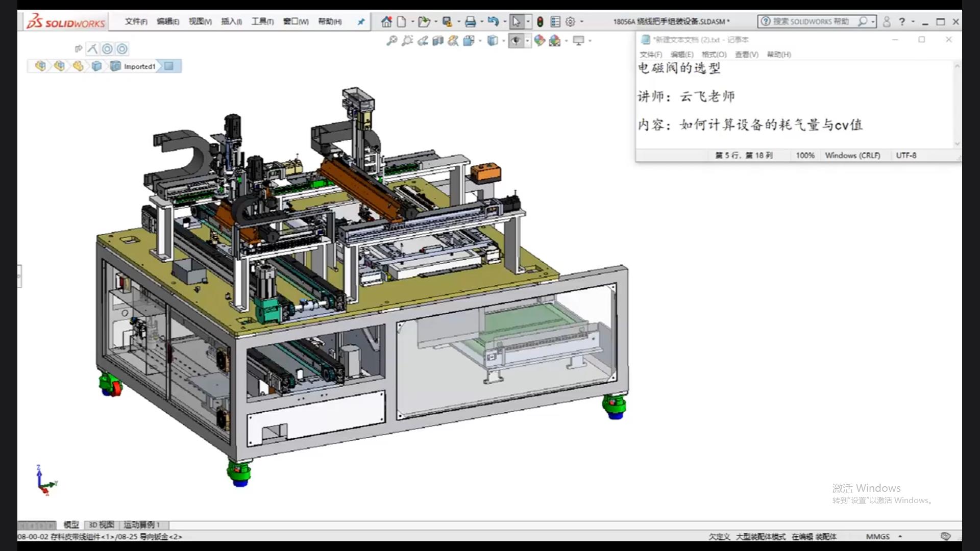Expand the Display Style dropdown arrow

click(503, 40)
